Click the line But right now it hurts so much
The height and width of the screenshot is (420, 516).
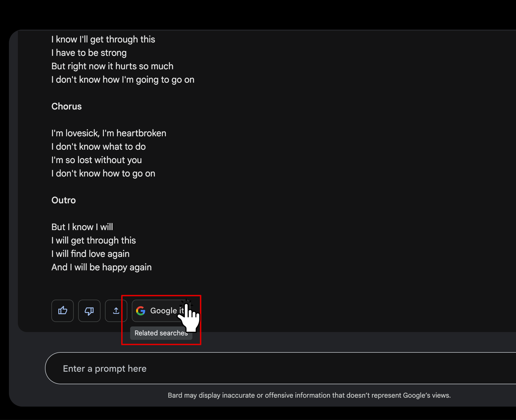[x=112, y=66]
